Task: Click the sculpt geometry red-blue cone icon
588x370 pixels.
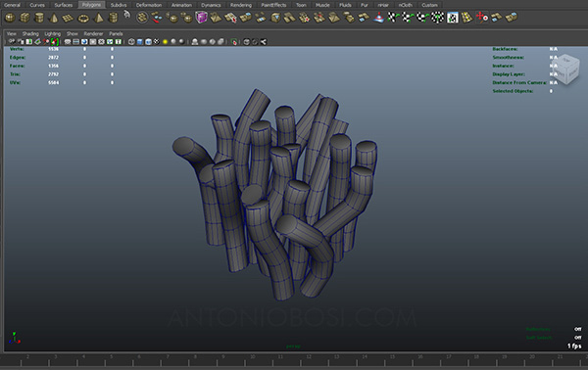Action: click(x=378, y=18)
